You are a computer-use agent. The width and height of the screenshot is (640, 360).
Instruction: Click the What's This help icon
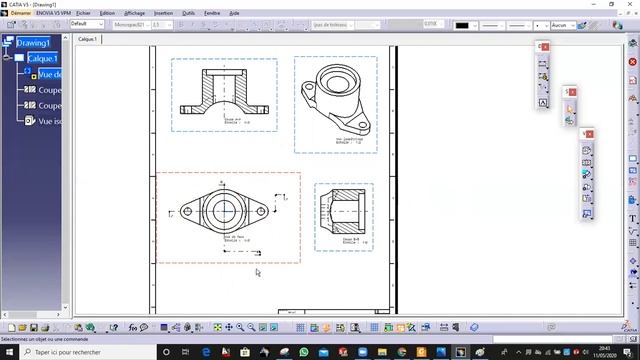[x=114, y=327]
